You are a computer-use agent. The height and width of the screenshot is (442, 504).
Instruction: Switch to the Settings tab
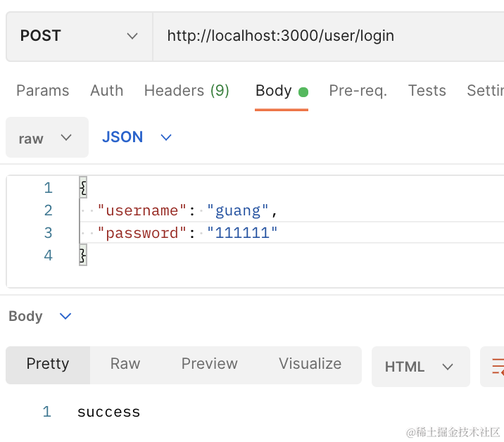tap(486, 91)
